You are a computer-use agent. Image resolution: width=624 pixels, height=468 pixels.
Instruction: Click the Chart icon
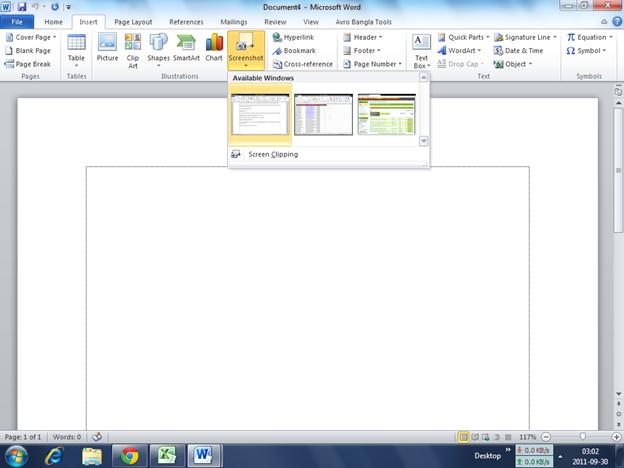(214, 48)
